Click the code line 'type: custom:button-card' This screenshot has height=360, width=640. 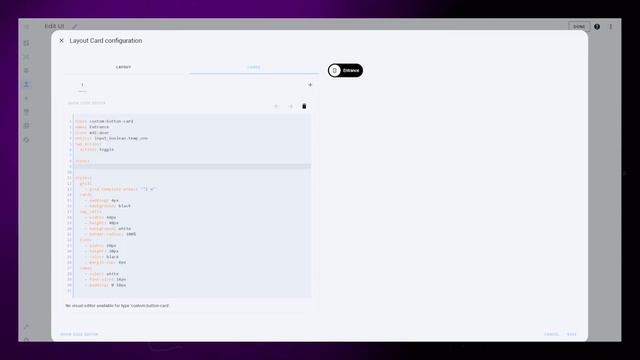point(104,121)
